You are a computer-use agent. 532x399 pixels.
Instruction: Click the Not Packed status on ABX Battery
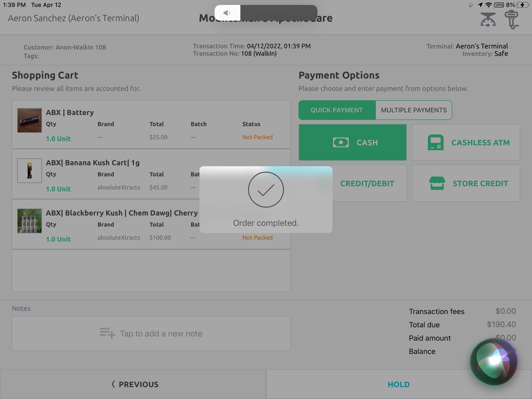pos(257,137)
